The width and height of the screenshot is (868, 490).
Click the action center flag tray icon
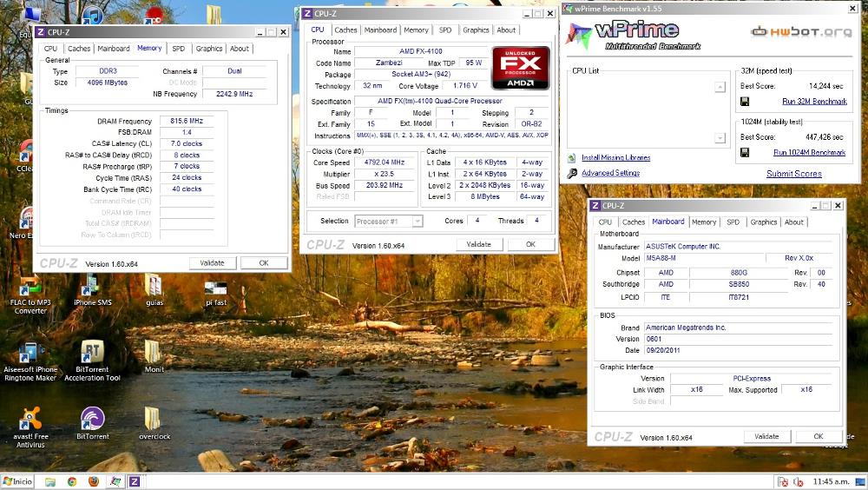[782, 481]
